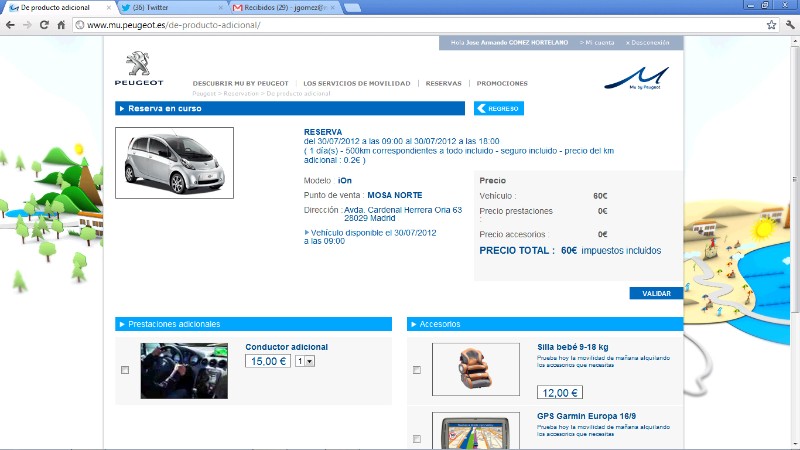
Task: Click the MOSA NORTE sales point text
Action: tap(394, 195)
